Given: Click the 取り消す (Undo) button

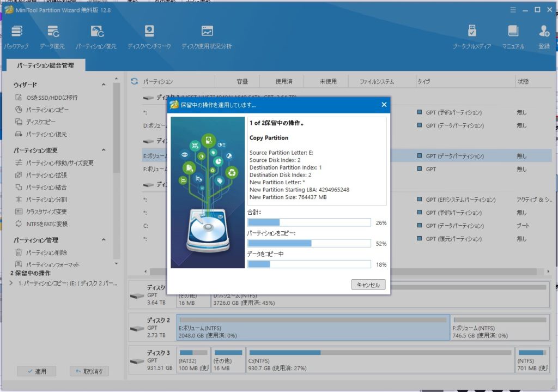Looking at the screenshot, I should [89, 371].
